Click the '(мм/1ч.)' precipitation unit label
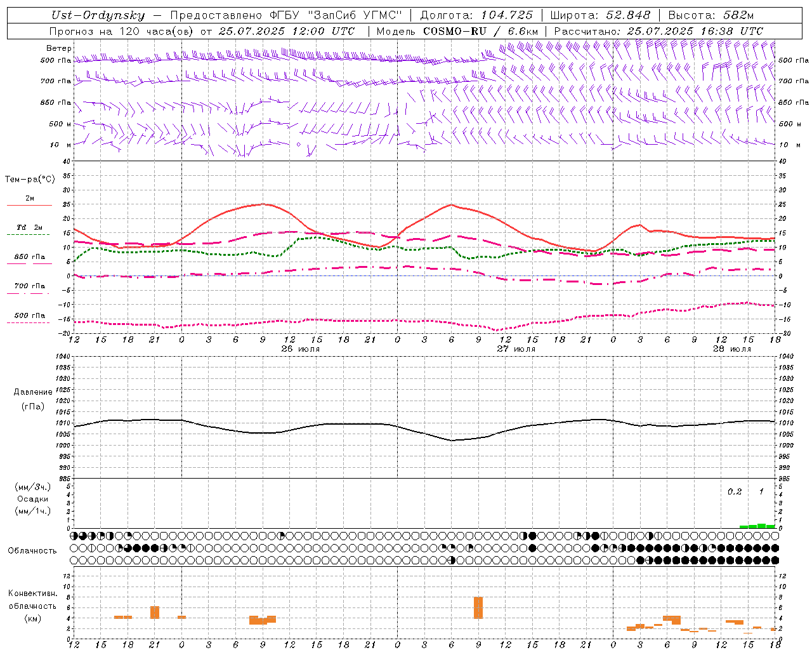The width and height of the screenshot is (812, 650). point(33,511)
